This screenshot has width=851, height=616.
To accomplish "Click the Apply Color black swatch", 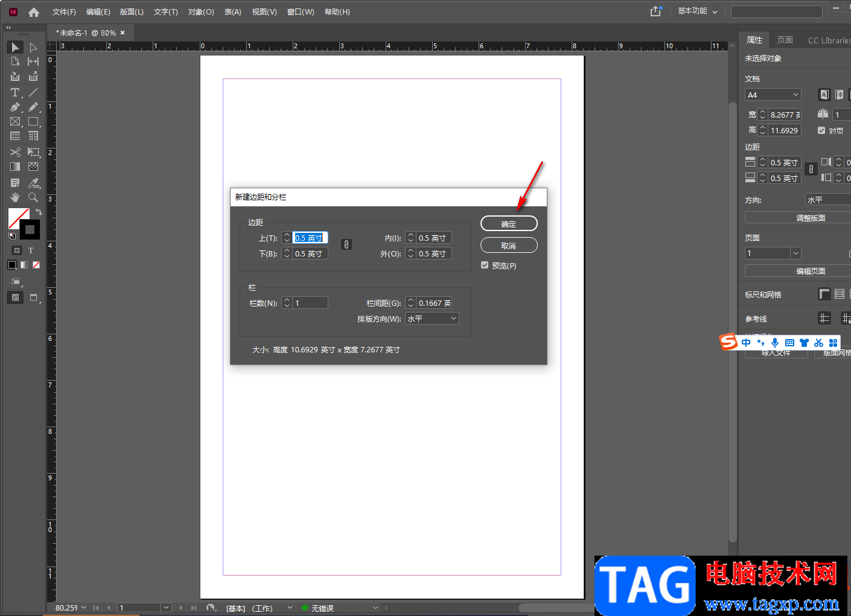I will (x=12, y=265).
